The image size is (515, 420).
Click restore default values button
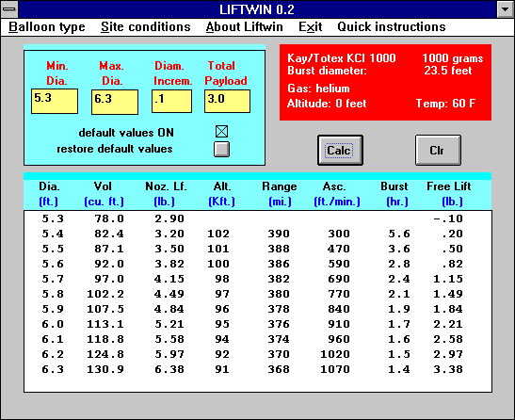(x=221, y=149)
